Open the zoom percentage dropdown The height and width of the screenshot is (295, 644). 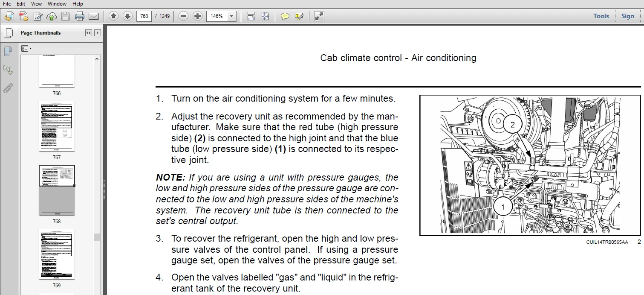pyautogui.click(x=232, y=16)
